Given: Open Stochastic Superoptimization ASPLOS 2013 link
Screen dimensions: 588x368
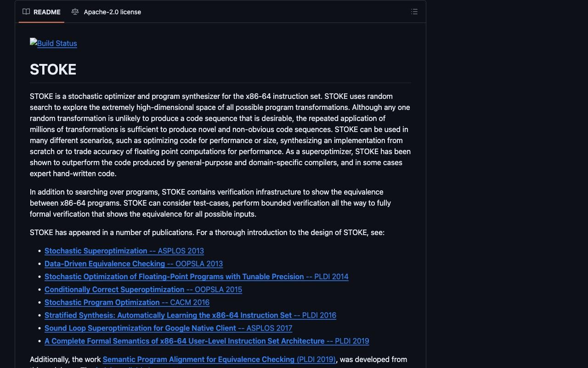Looking at the screenshot, I should [x=124, y=251].
